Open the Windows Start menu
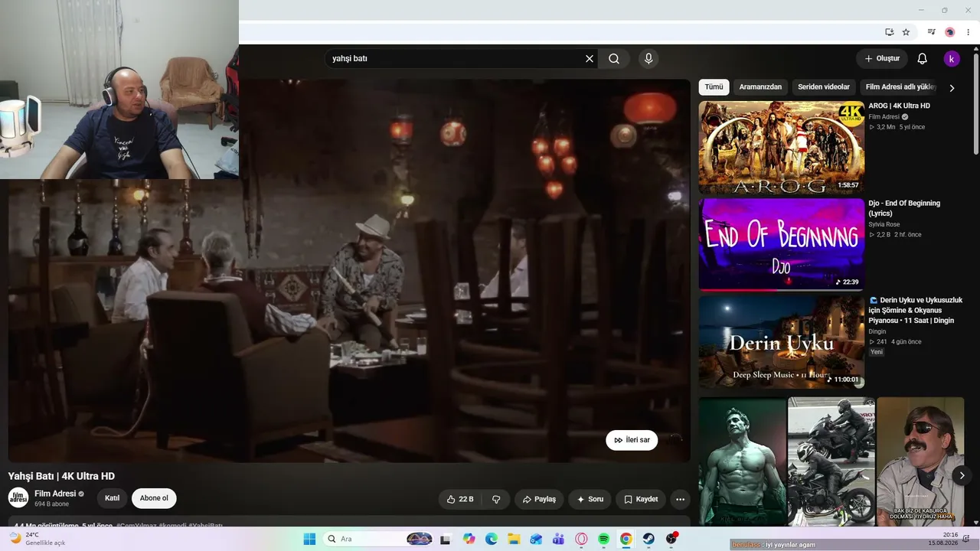Viewport: 980px width, 551px height. pos(309,539)
